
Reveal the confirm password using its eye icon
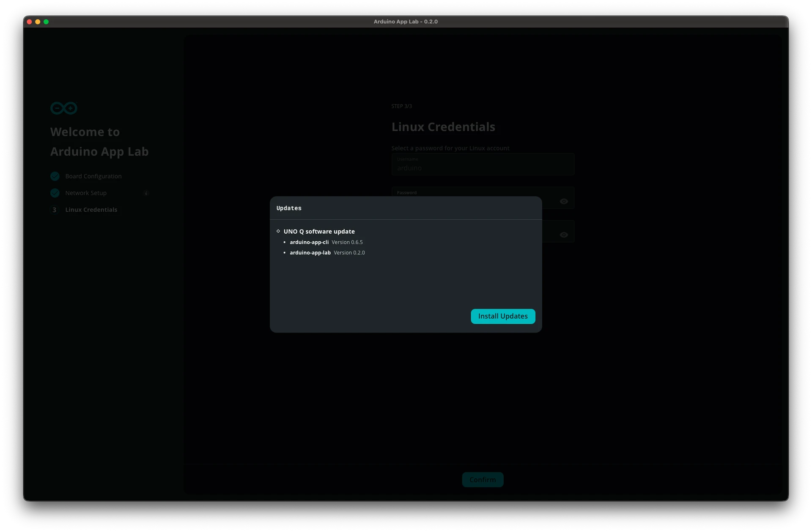564,235
